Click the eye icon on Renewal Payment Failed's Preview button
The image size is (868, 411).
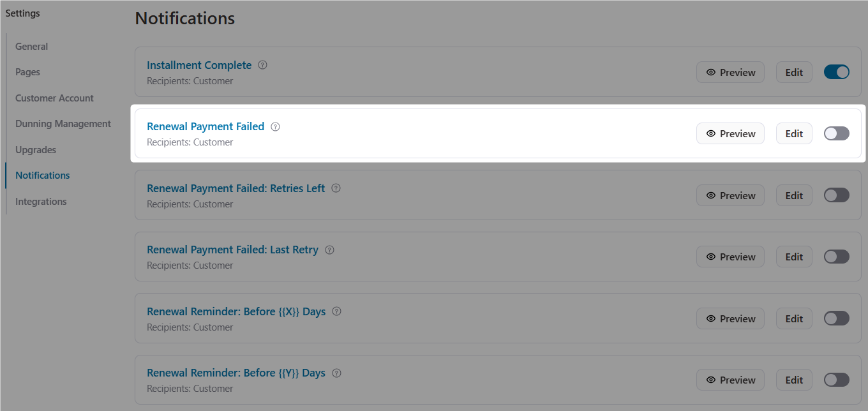[x=710, y=133]
